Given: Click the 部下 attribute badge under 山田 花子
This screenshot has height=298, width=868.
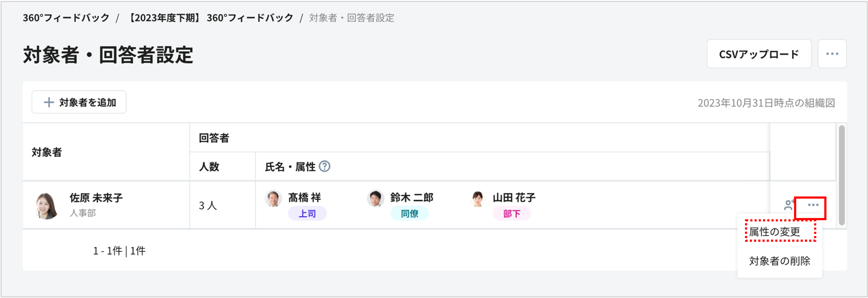Looking at the screenshot, I should click(x=511, y=213).
